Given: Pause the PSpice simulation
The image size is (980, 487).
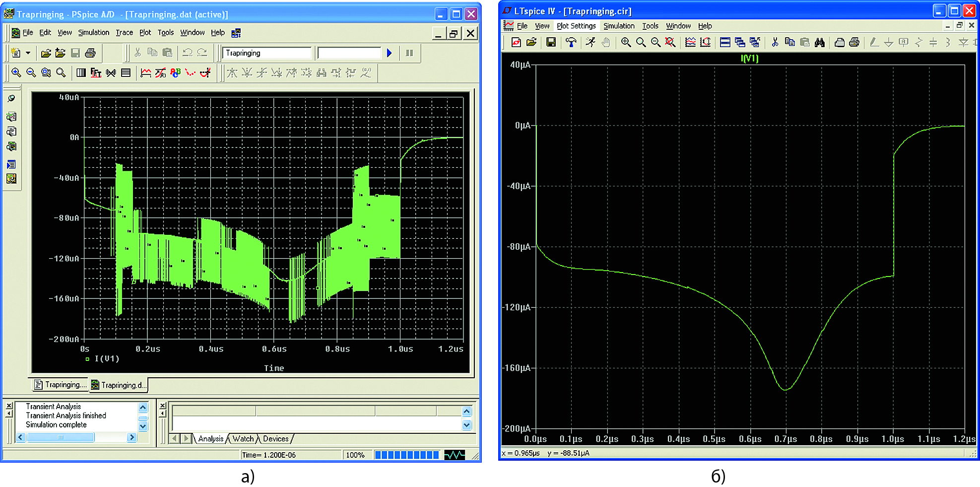Looking at the screenshot, I should tap(409, 53).
